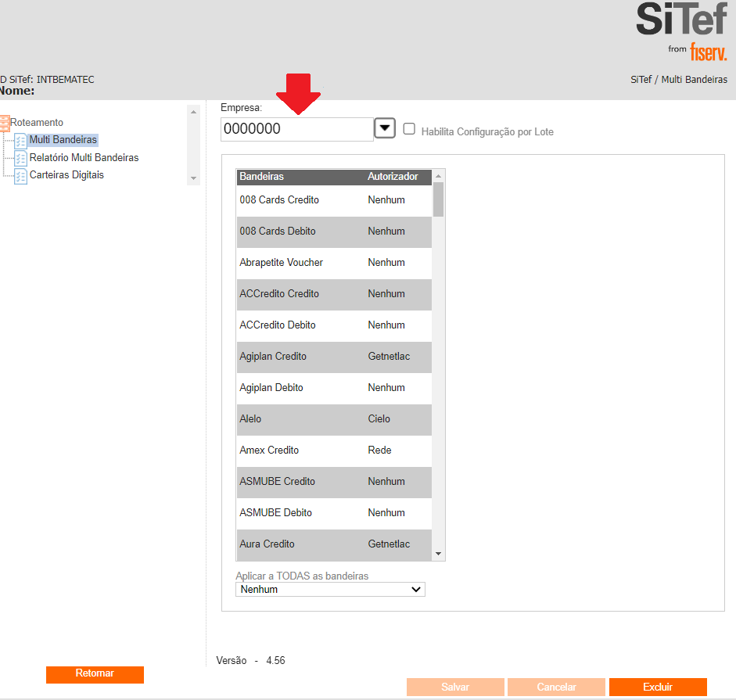
Task: Click the Excluir button
Action: 657,687
